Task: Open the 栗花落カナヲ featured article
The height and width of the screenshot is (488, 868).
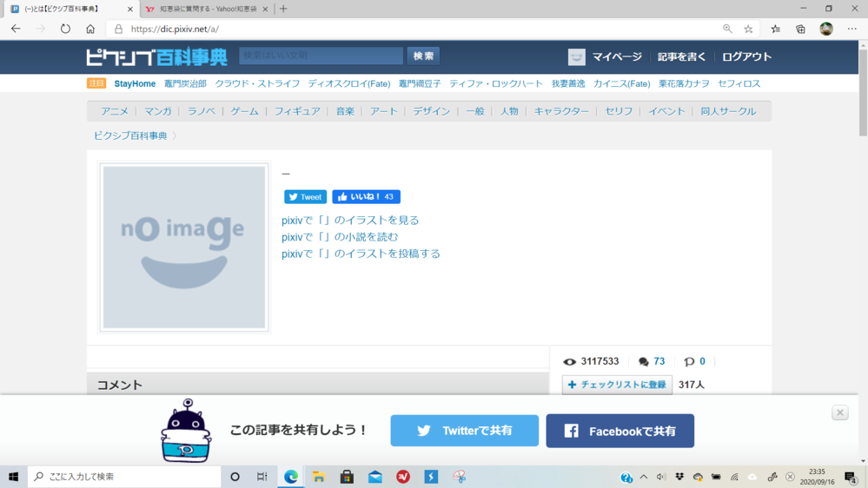Action: 684,83
